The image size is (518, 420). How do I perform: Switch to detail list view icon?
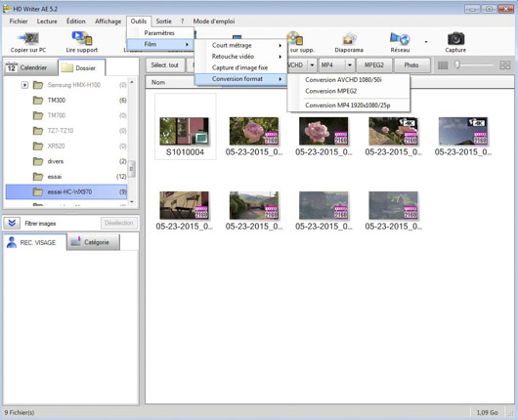443,65
